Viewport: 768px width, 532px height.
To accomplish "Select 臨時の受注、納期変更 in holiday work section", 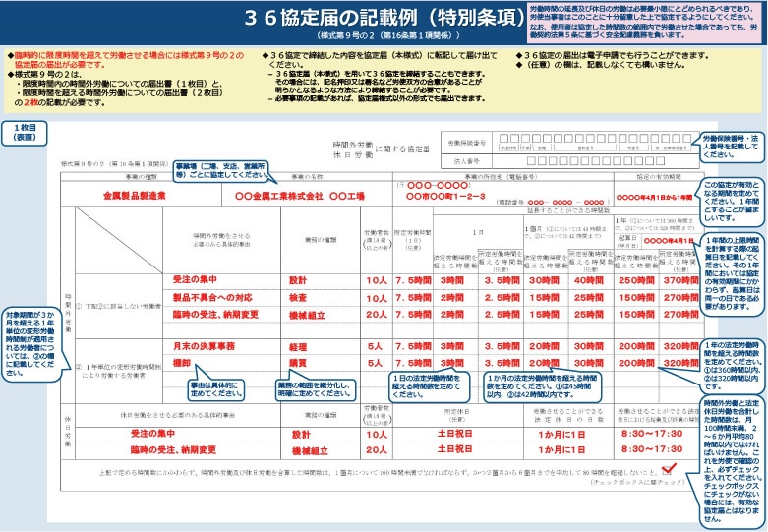I will [173, 449].
